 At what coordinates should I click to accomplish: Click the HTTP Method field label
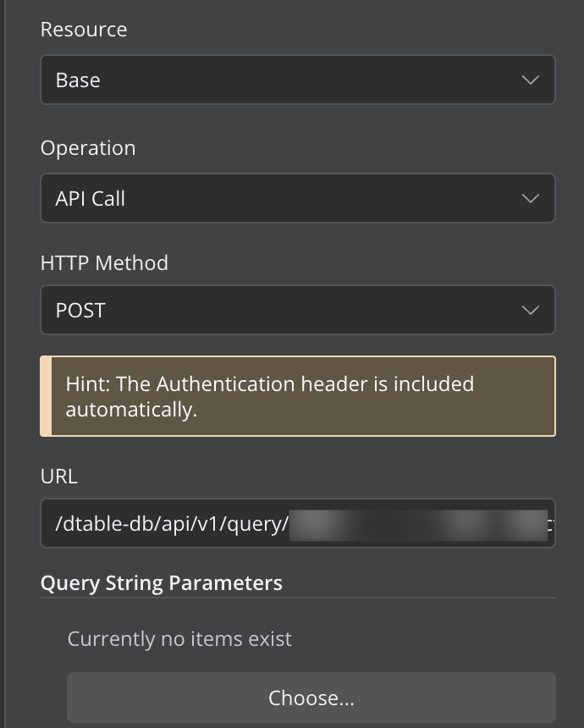[104, 263]
